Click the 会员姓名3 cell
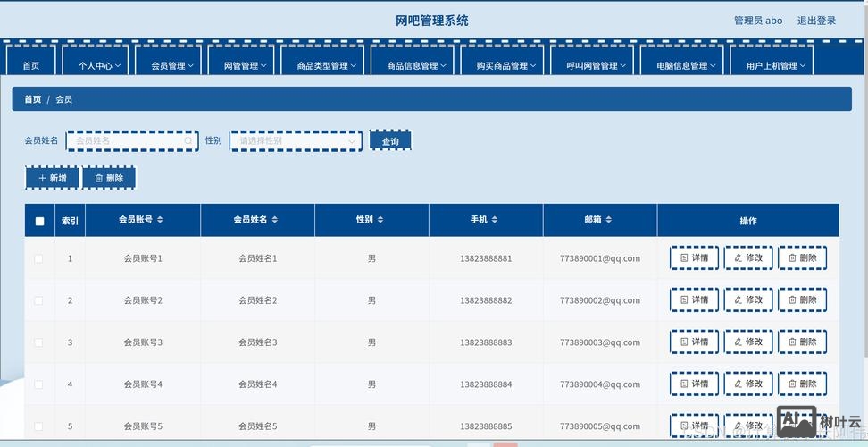Viewport: 868px width, 447px height. [x=258, y=342]
